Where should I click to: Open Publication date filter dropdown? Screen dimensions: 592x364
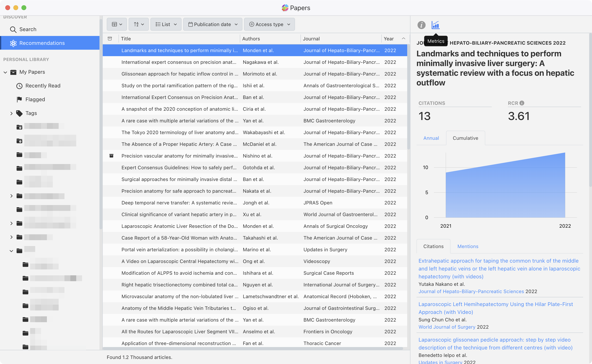click(x=212, y=24)
